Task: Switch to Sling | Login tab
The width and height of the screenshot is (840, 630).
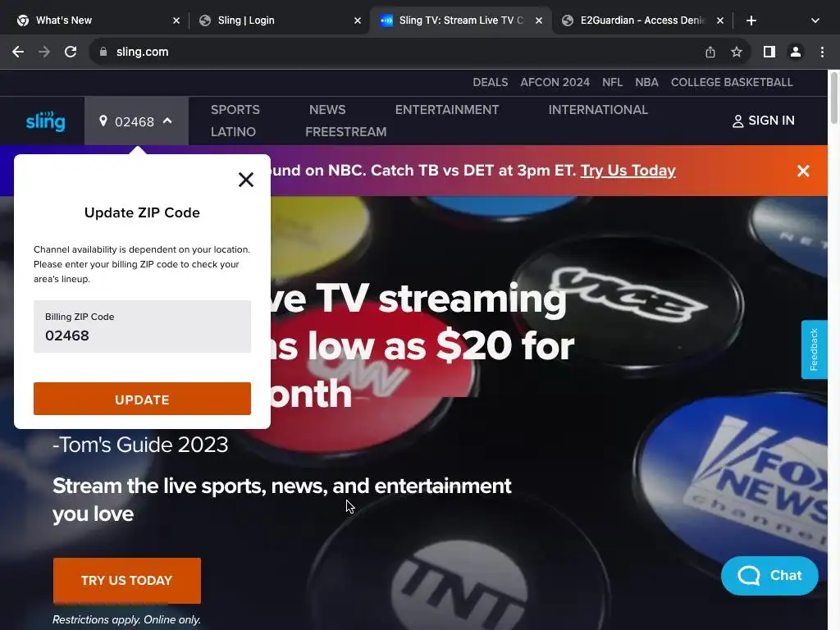Action: pos(279,21)
